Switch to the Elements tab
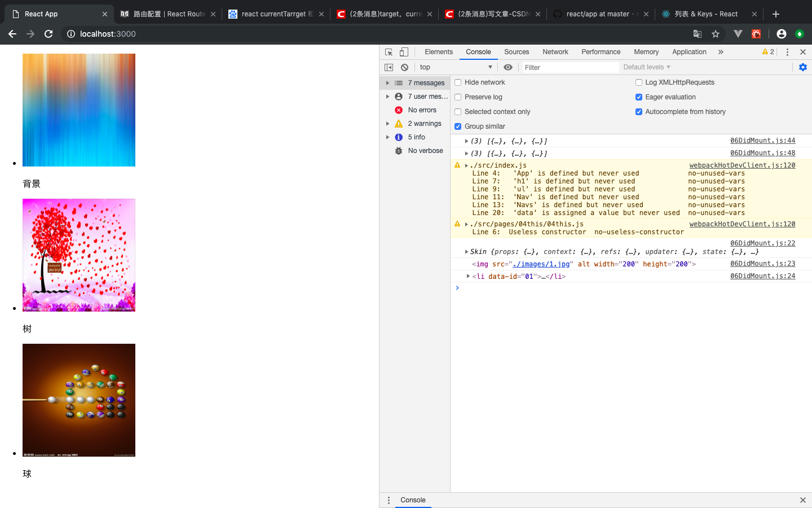 pos(438,51)
